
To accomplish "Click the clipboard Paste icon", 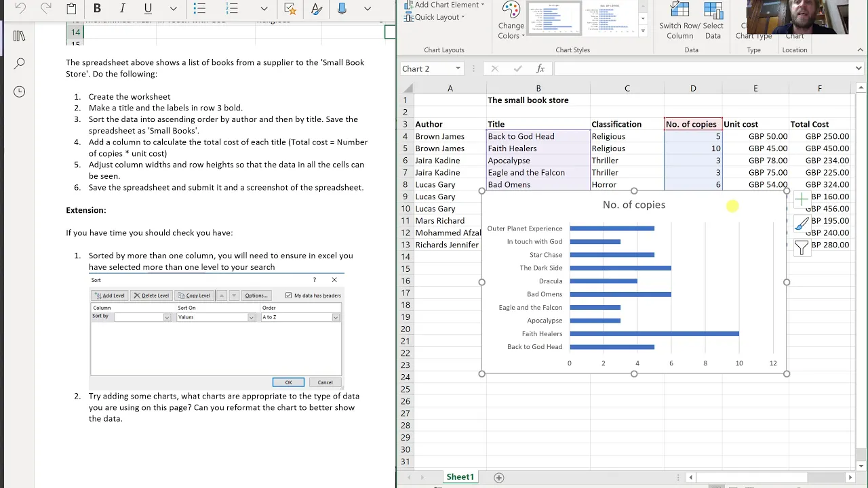I will pos(71,9).
